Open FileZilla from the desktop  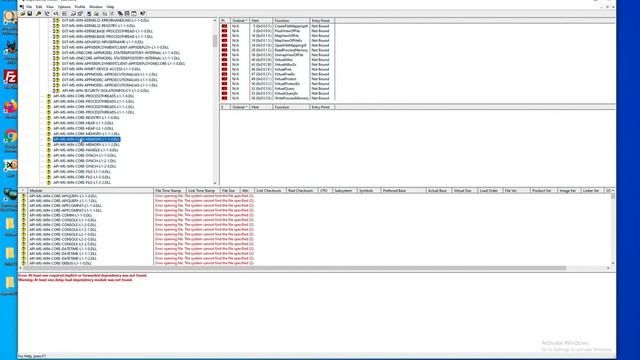click(10, 77)
